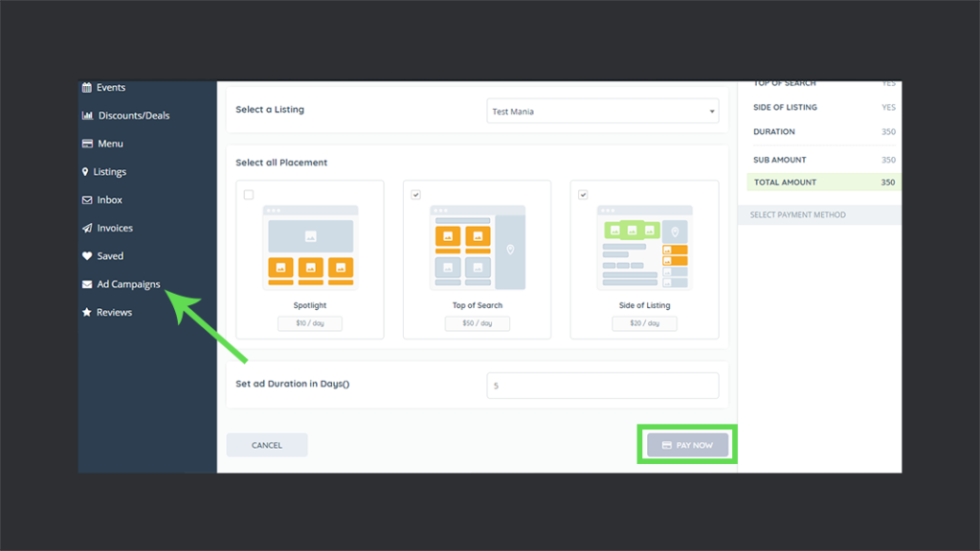Click the Events calendar icon

point(88,87)
